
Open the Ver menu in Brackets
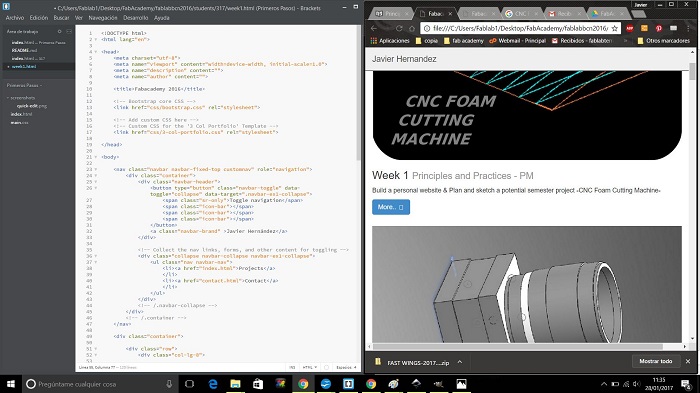tap(79, 18)
